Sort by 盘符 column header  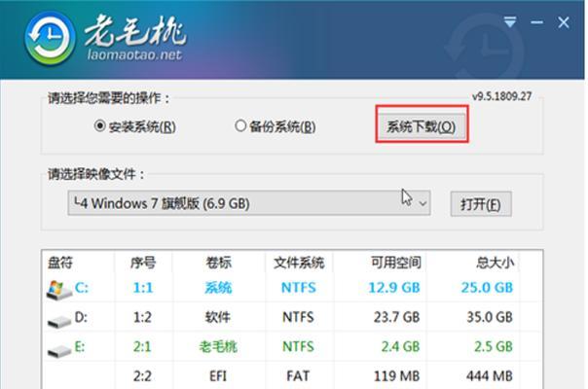pyautogui.click(x=60, y=263)
